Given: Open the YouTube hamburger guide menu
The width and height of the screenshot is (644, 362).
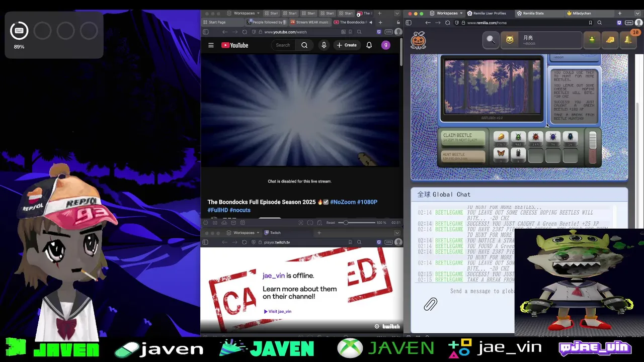Looking at the screenshot, I should tap(211, 45).
